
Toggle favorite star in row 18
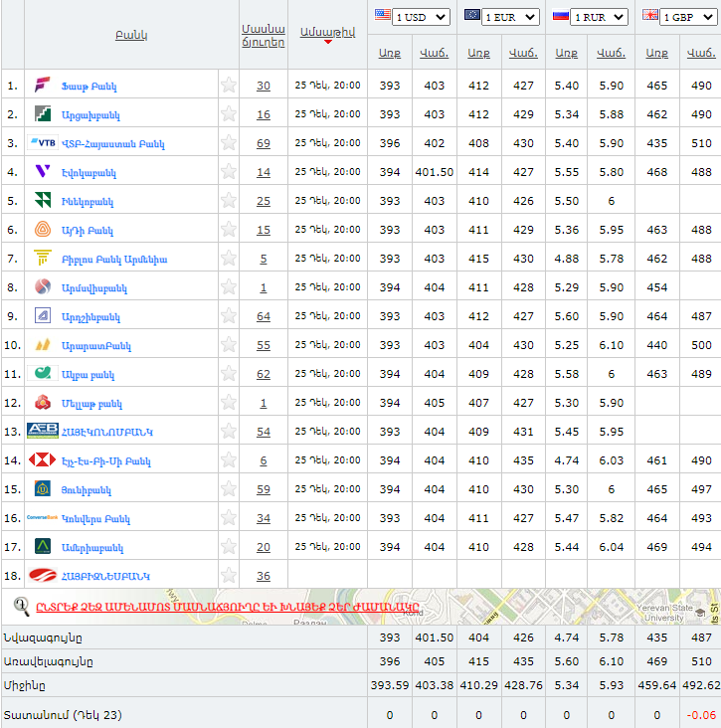tap(229, 575)
